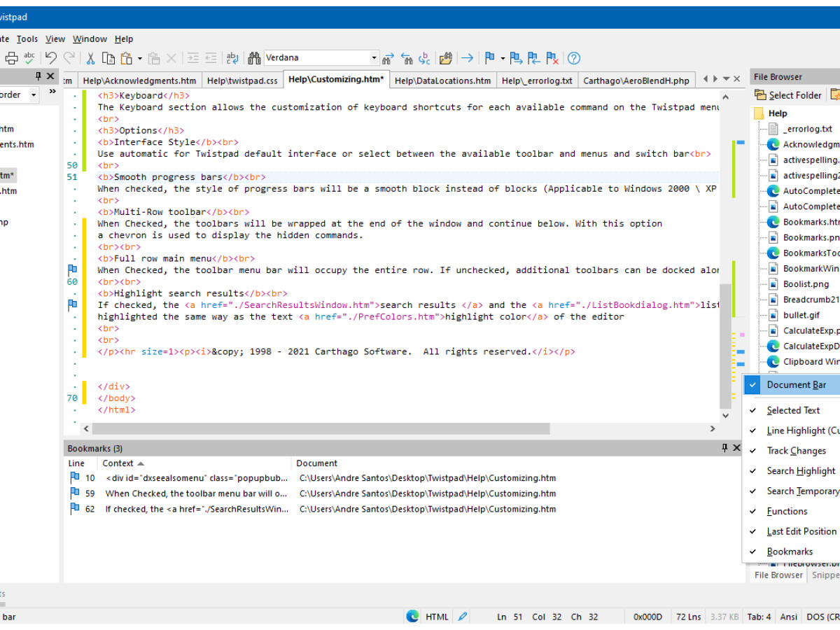The image size is (840, 630).
Task: Click the Copy toolbar icon
Action: [108, 58]
